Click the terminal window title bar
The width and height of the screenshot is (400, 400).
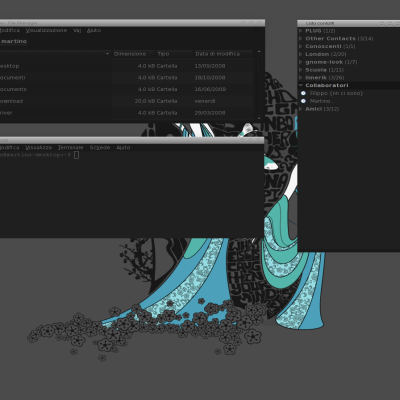coord(132,140)
